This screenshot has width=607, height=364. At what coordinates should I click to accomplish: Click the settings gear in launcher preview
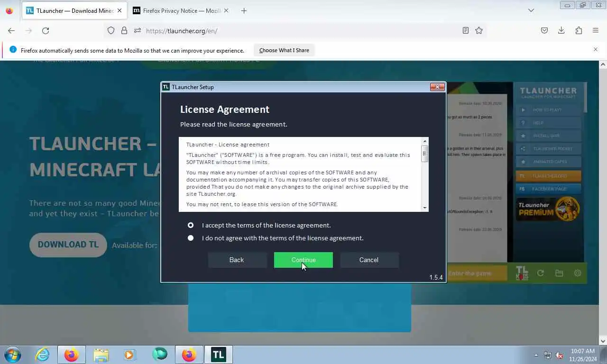[578, 273]
